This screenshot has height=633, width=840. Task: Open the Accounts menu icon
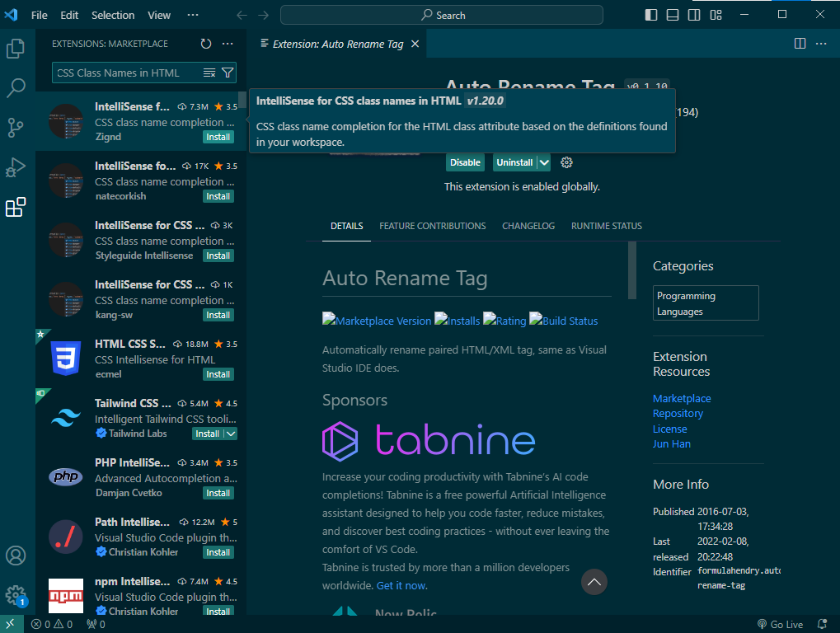tap(16, 556)
